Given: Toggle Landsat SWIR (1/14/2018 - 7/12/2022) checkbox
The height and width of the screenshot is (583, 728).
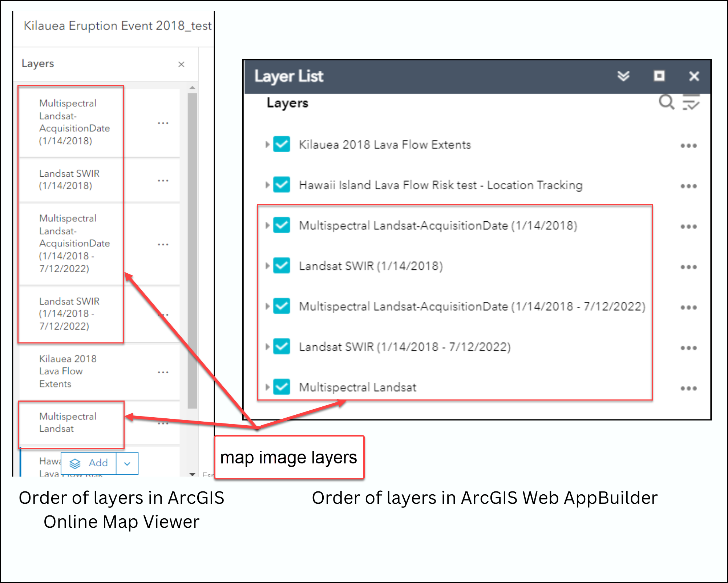Looking at the screenshot, I should pyautogui.click(x=282, y=346).
